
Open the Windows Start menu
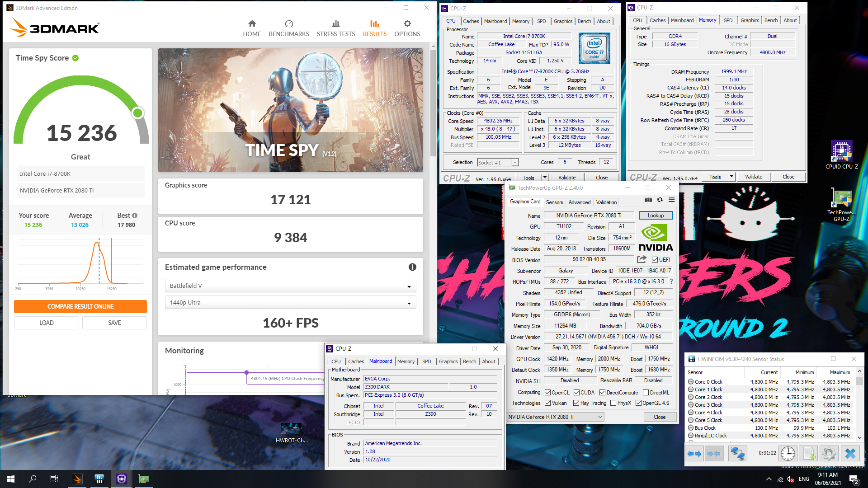pos(11,479)
